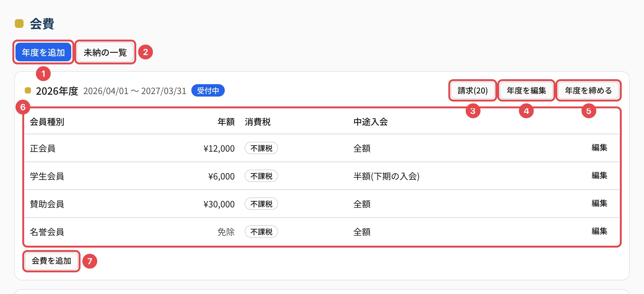Click the ¥6,000 annual fee value
This screenshot has width=644, height=294.
[x=221, y=176]
